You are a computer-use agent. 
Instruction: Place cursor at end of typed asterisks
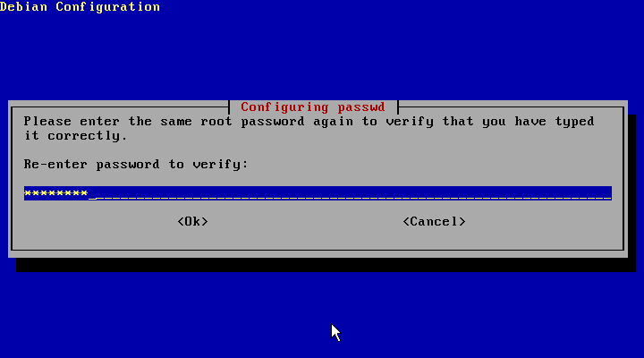point(92,193)
